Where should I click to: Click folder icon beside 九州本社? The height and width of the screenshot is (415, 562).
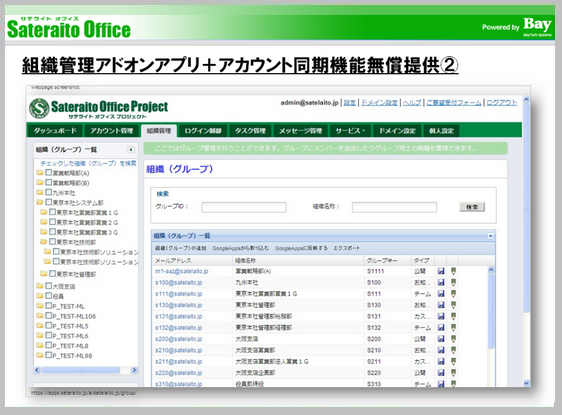click(40, 192)
